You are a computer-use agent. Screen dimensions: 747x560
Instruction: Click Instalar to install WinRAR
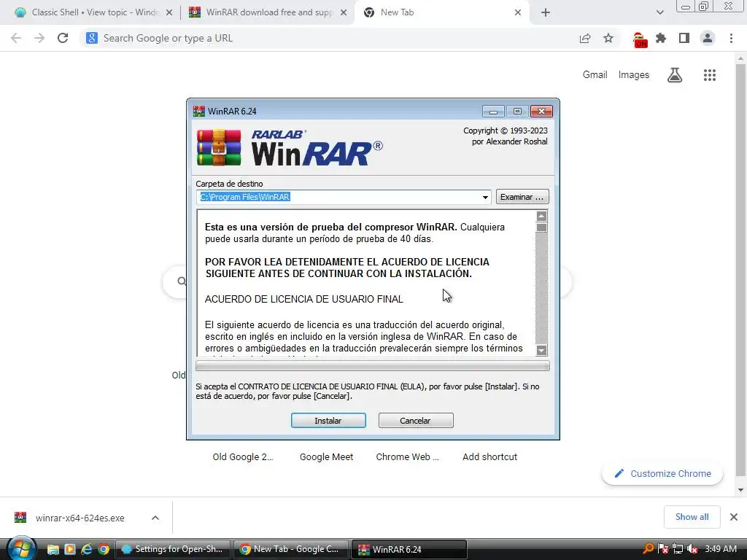click(x=328, y=421)
